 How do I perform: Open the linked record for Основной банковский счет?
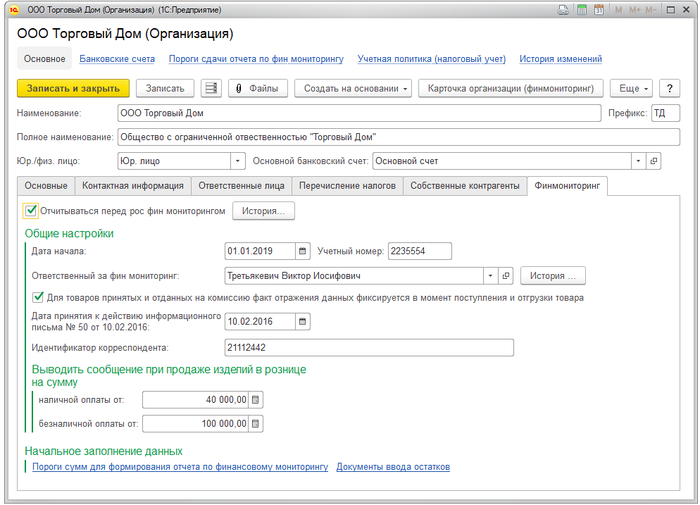click(x=654, y=160)
